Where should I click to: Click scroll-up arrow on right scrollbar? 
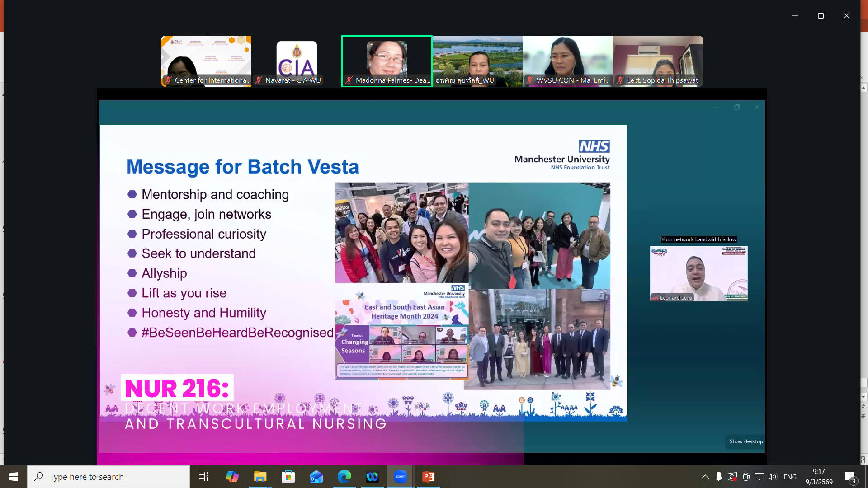(x=863, y=88)
